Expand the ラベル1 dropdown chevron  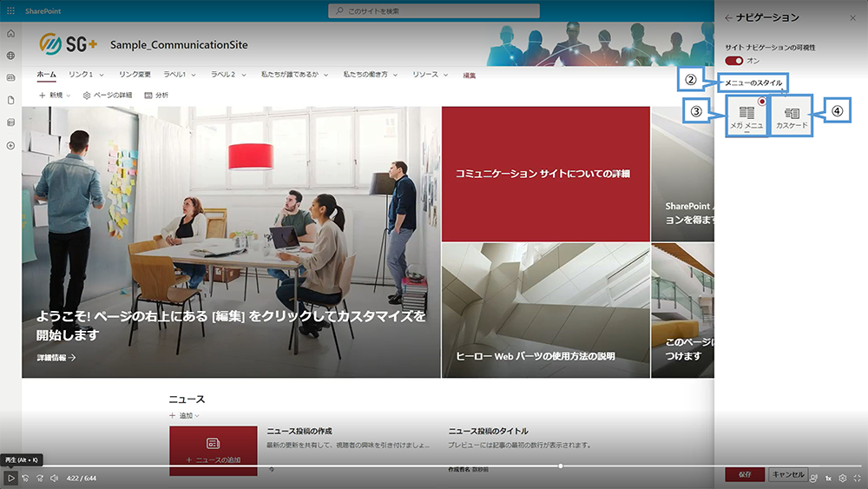[194, 75]
